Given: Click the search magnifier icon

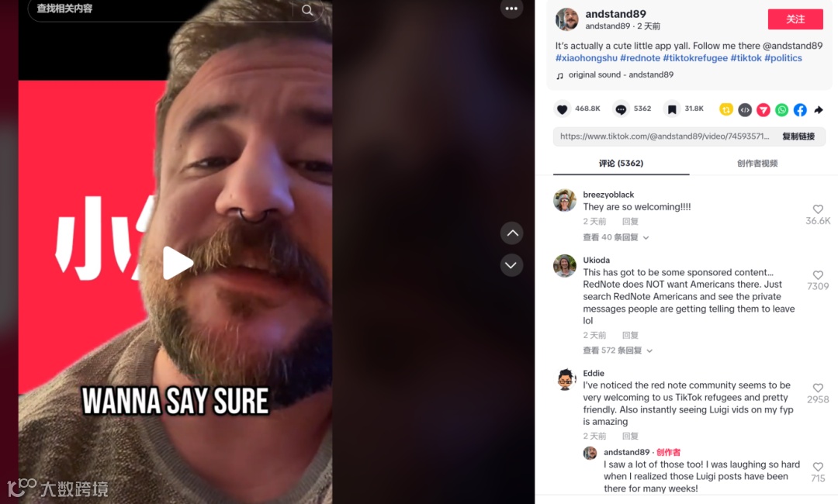Looking at the screenshot, I should point(307,10).
